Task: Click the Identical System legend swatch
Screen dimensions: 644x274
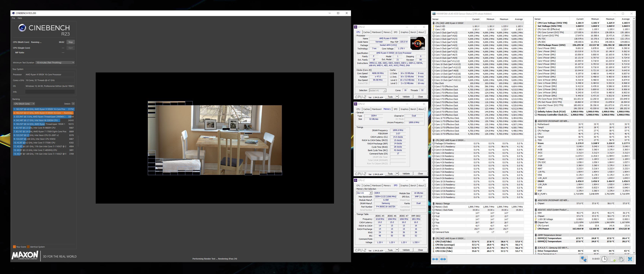Action: click(28, 247)
